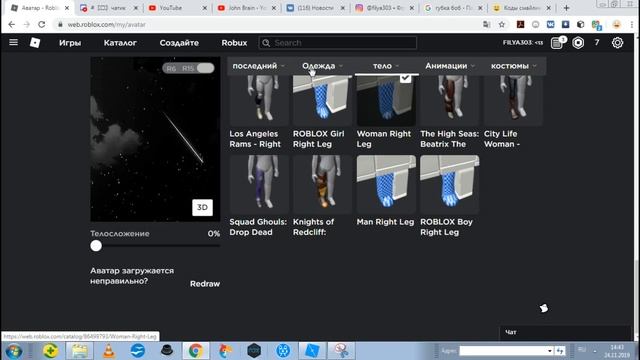Screen dimensions: 640x360
Task: Select The High Seas Beatrix leg thumbnail
Action: [x=450, y=100]
